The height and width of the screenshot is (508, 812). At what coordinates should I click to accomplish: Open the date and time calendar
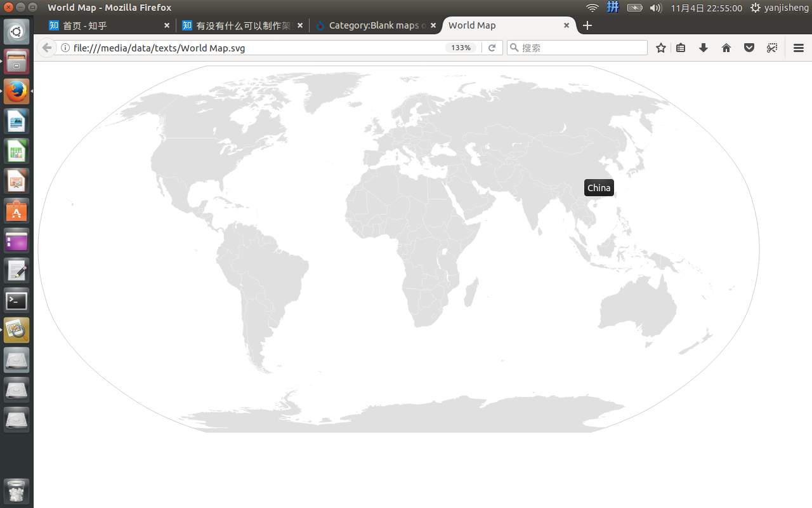tap(706, 8)
